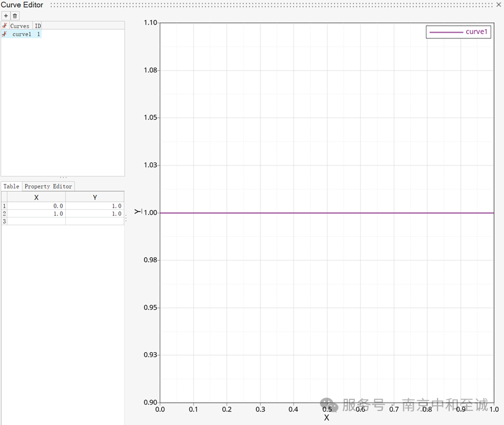Sort the list by the Curves column header
504x425 pixels.
click(x=20, y=26)
